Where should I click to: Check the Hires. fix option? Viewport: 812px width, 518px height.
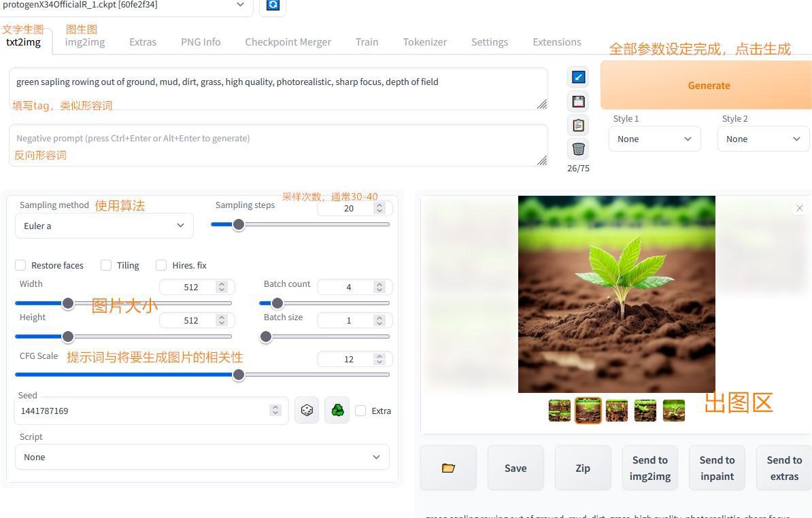click(161, 265)
